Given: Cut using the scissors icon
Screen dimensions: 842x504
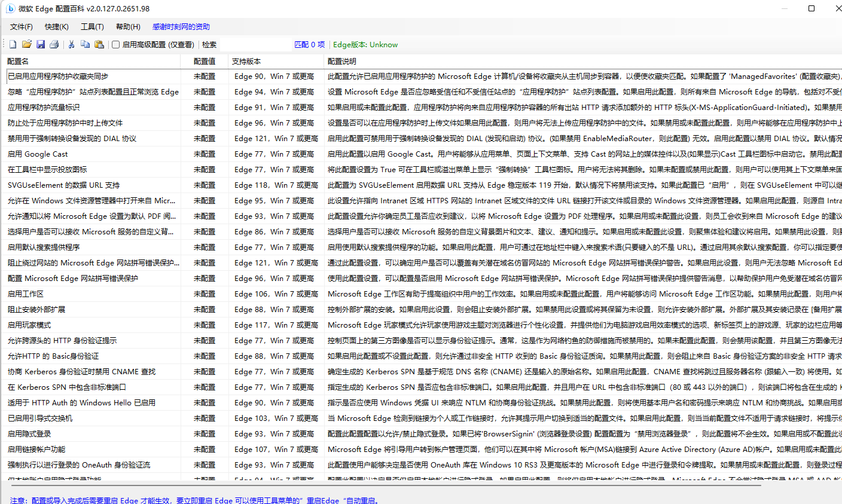Looking at the screenshot, I should click(70, 44).
